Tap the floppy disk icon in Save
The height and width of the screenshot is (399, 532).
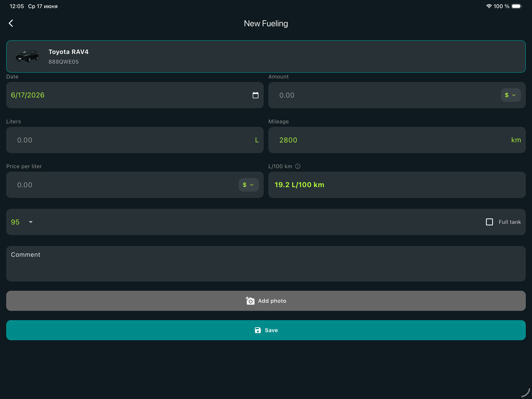click(257, 330)
